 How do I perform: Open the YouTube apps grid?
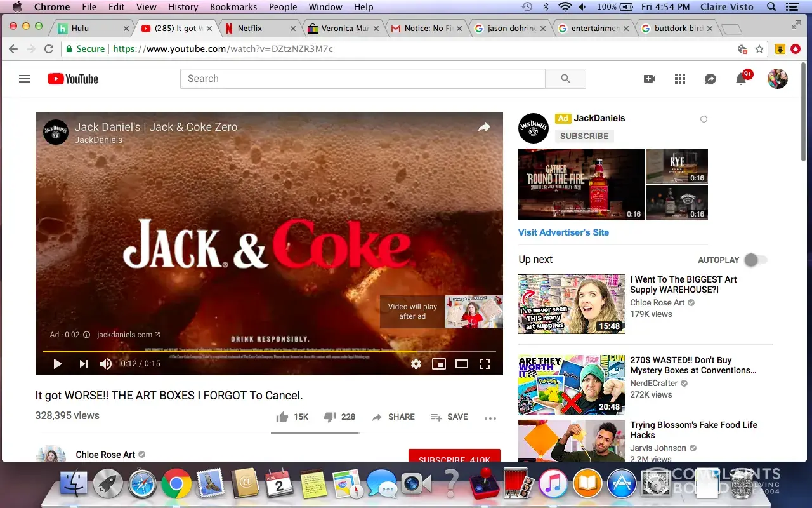click(x=680, y=79)
